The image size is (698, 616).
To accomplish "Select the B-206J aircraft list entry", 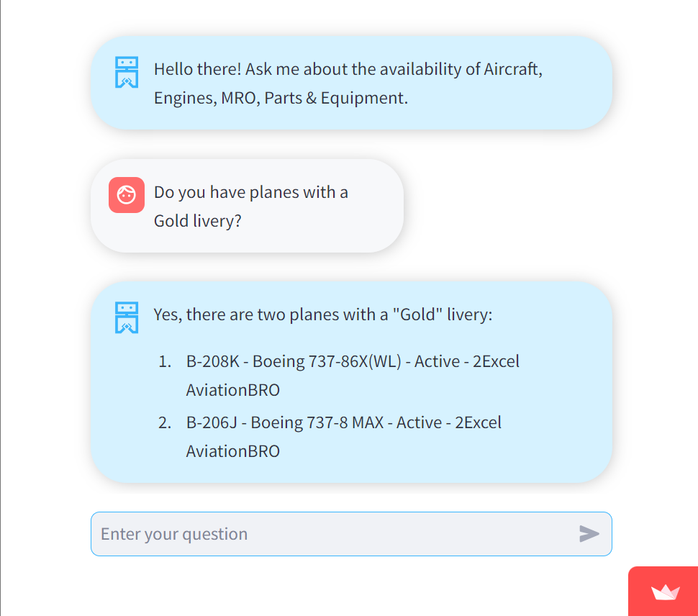I will (211, 422).
